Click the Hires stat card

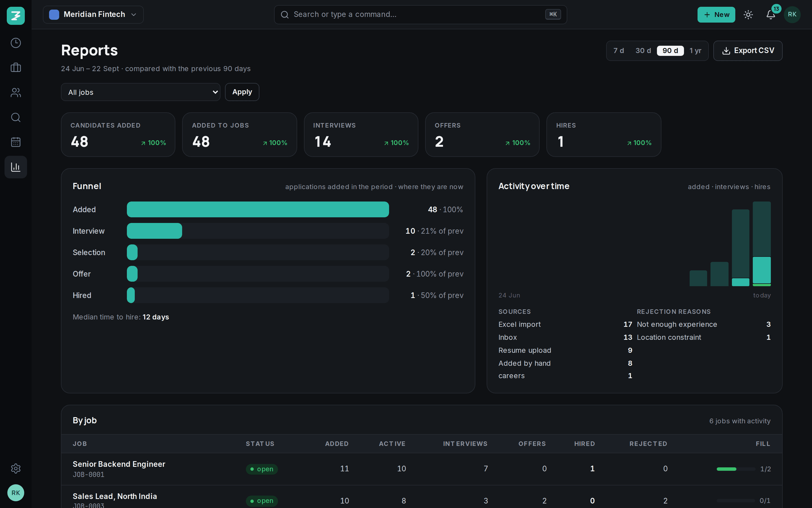[604, 135]
